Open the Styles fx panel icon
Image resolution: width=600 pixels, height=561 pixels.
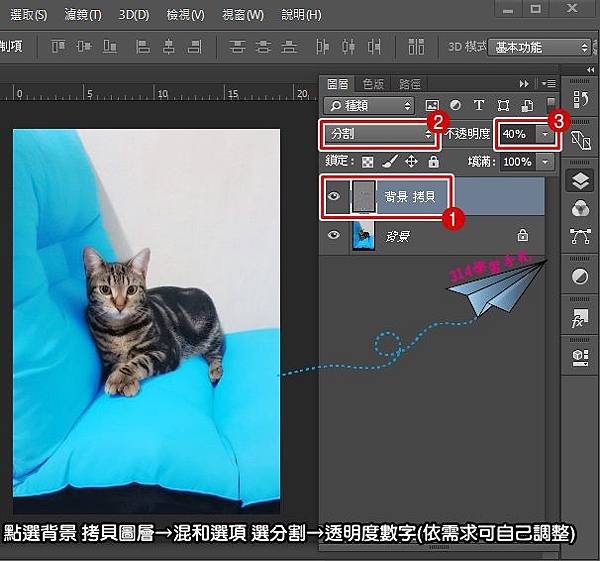click(580, 318)
